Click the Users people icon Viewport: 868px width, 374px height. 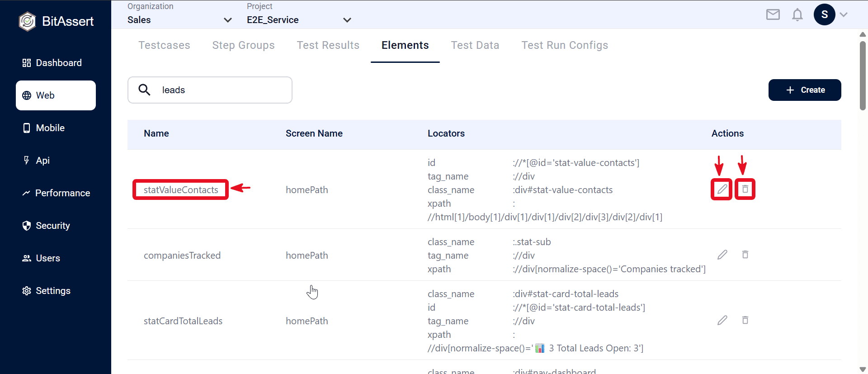coord(27,258)
